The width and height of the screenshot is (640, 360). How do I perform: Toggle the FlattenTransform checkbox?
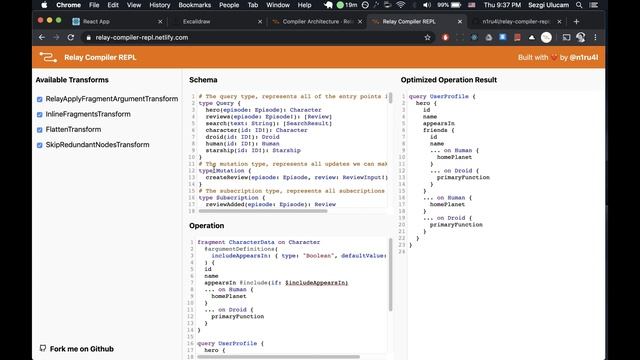pos(40,130)
